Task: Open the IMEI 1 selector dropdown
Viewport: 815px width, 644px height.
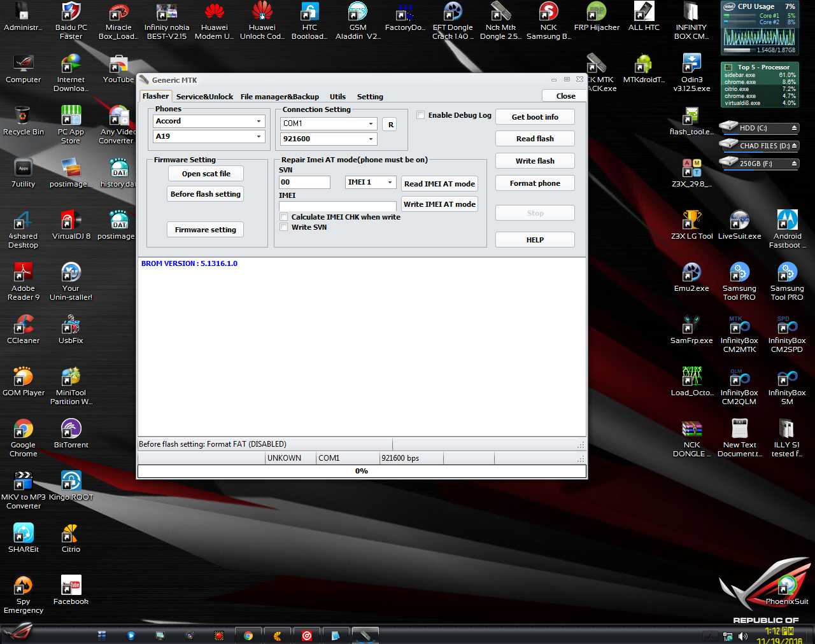Action: pyautogui.click(x=390, y=182)
